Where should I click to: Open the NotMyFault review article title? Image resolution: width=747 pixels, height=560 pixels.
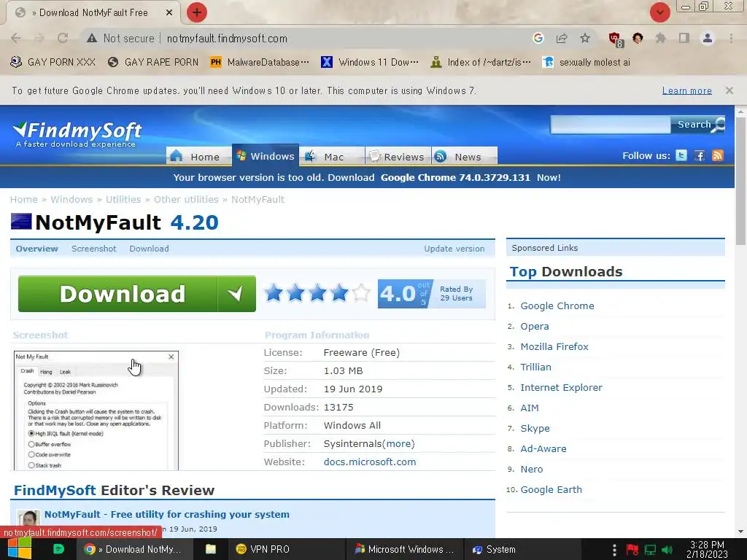[167, 514]
